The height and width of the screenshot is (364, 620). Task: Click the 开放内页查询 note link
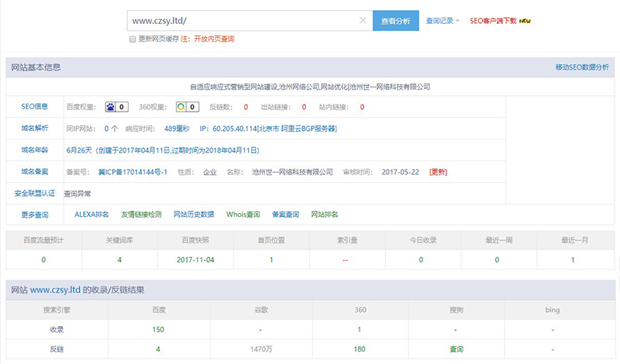214,39
